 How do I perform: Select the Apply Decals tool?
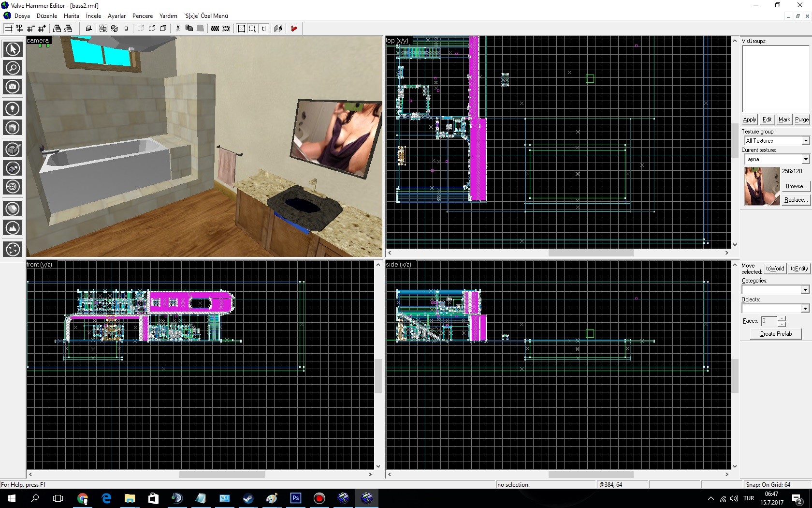(x=13, y=187)
